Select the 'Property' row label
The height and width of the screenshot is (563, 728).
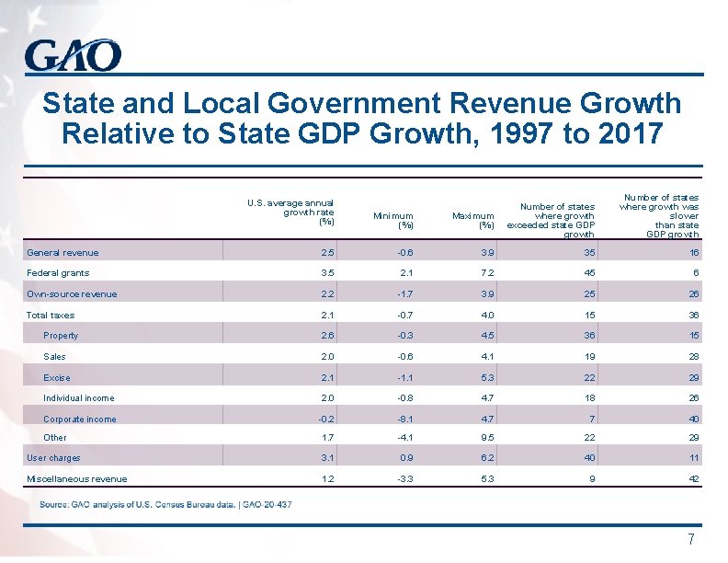61,336
